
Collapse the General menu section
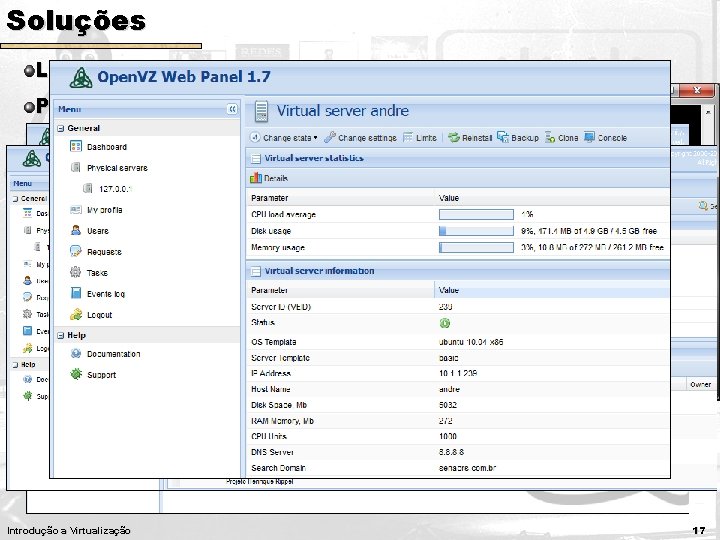(61, 129)
